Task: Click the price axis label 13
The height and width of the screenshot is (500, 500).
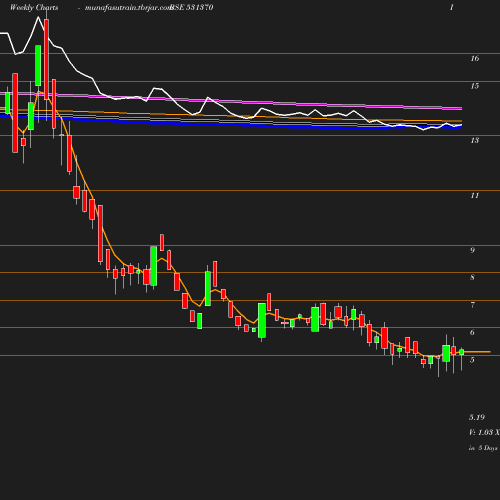Action: tap(475, 141)
